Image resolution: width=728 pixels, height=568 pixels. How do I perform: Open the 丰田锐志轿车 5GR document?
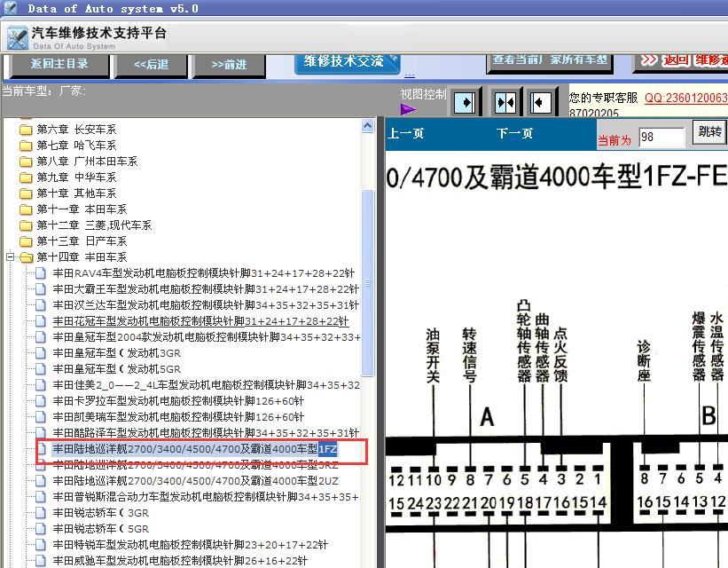click(101, 529)
